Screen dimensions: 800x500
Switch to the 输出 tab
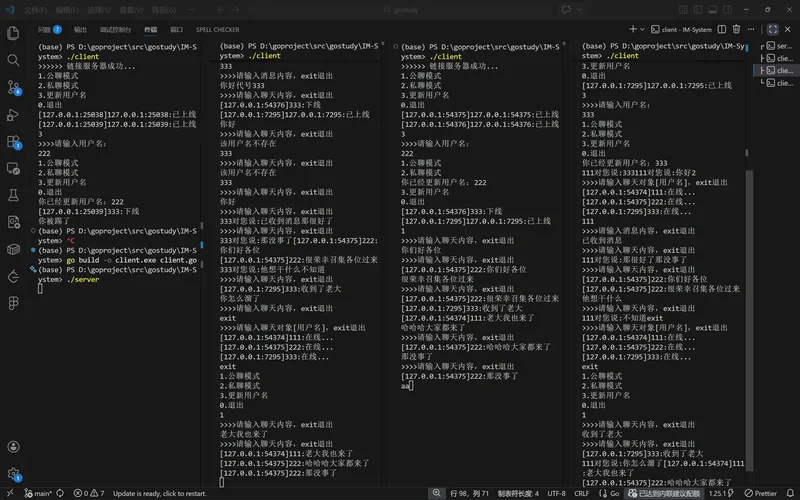[80, 30]
